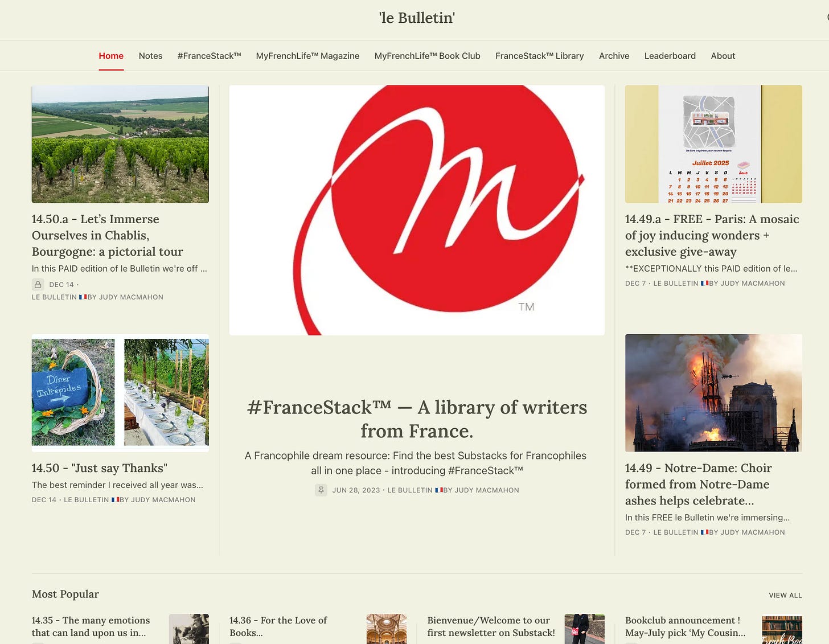Click the pin icon next to JUN 28, 2023
The image size is (829, 644).
tap(321, 490)
